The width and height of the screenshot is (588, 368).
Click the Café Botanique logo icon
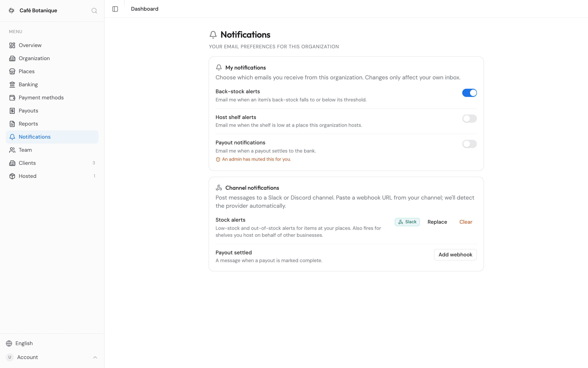click(x=11, y=10)
